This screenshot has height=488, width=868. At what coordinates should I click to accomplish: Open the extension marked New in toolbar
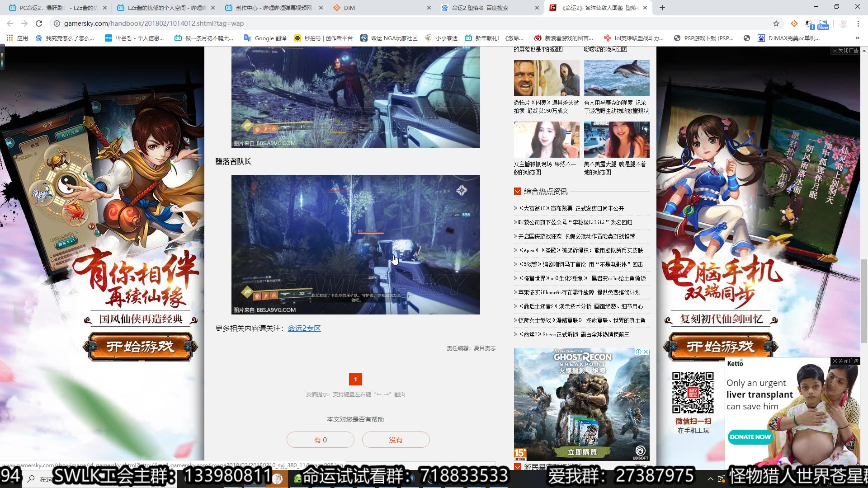coord(823,24)
